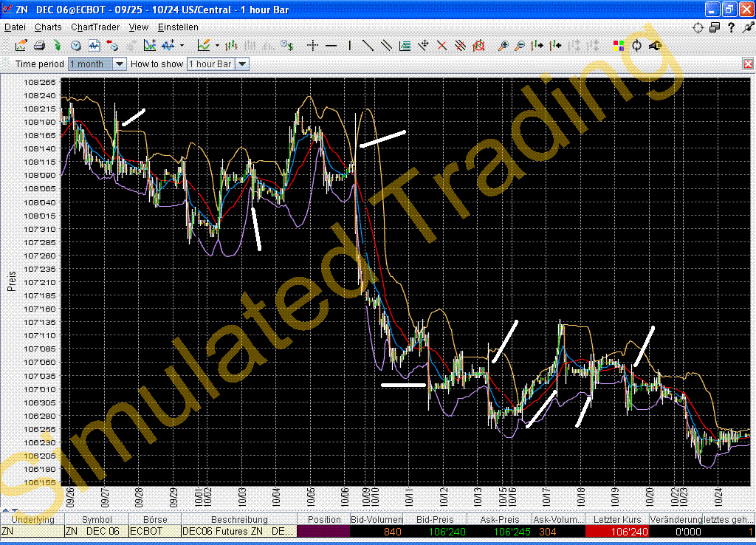Image resolution: width=756 pixels, height=545 pixels.
Task: Click the add chart study icon
Action: 150,46
